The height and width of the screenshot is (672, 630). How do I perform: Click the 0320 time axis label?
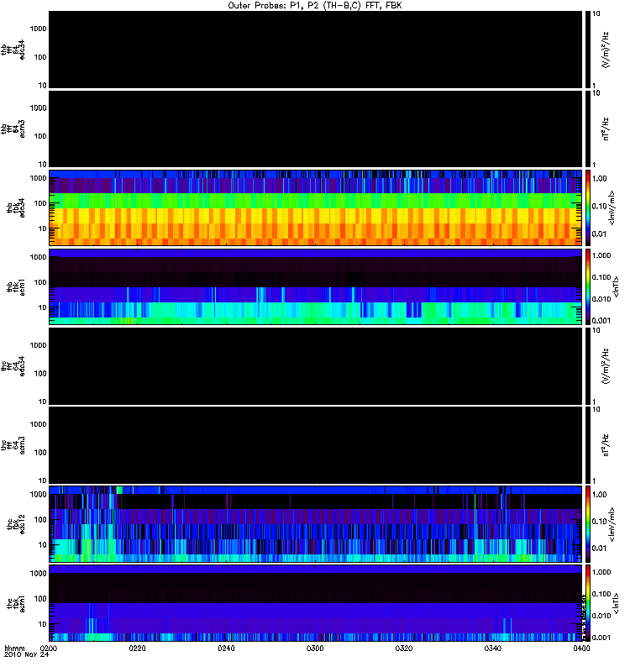(x=404, y=648)
